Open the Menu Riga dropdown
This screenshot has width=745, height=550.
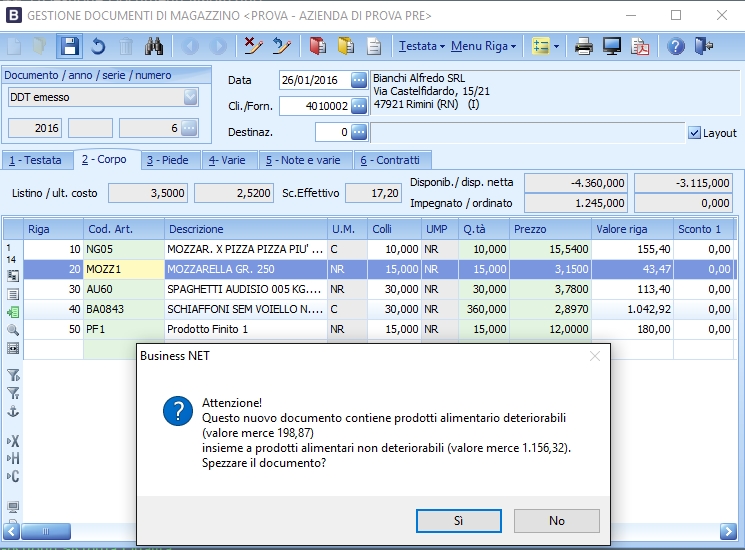pos(483,46)
